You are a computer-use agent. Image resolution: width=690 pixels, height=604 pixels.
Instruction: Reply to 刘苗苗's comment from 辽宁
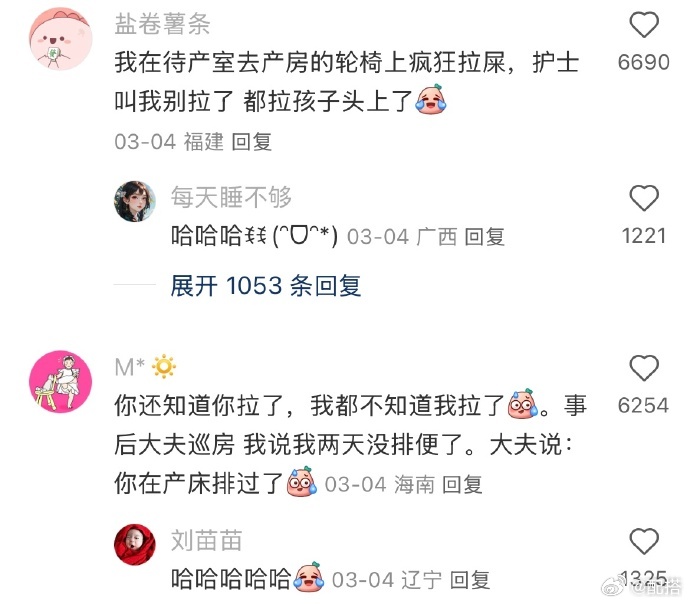pos(470,580)
